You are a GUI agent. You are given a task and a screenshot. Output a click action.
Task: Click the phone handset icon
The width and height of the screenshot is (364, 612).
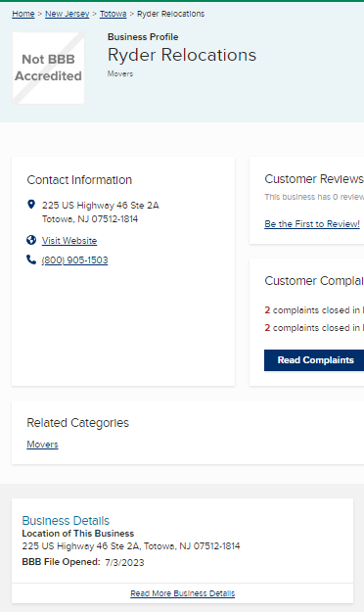point(31,259)
